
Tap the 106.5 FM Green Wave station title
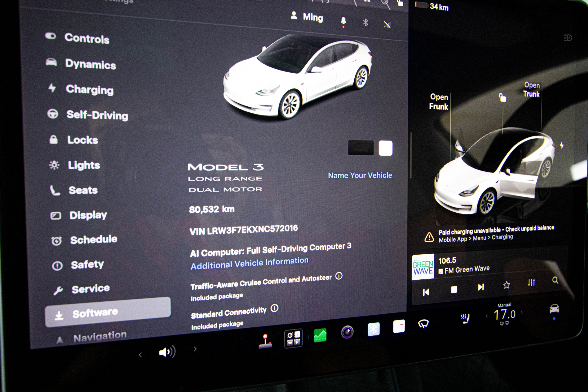pos(464,265)
